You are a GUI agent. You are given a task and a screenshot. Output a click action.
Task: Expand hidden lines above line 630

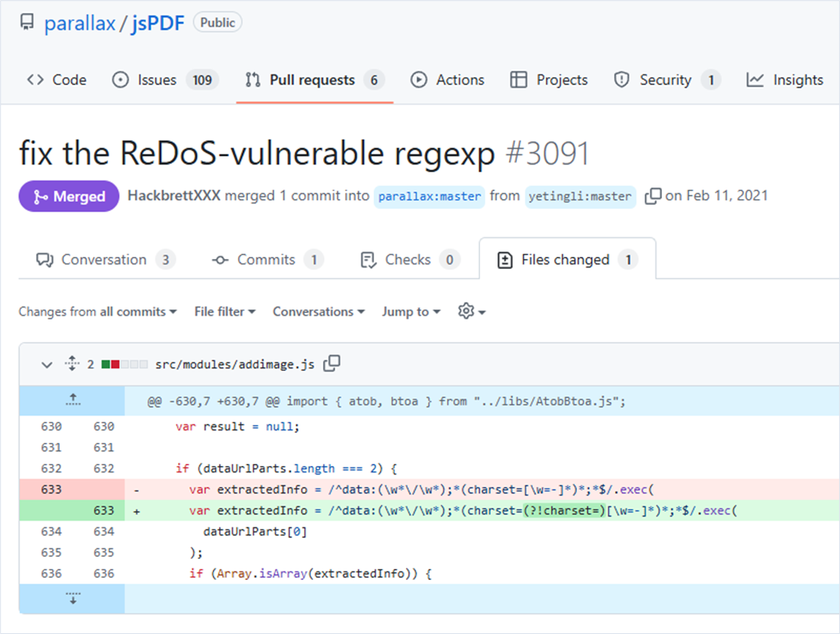tap(72, 401)
